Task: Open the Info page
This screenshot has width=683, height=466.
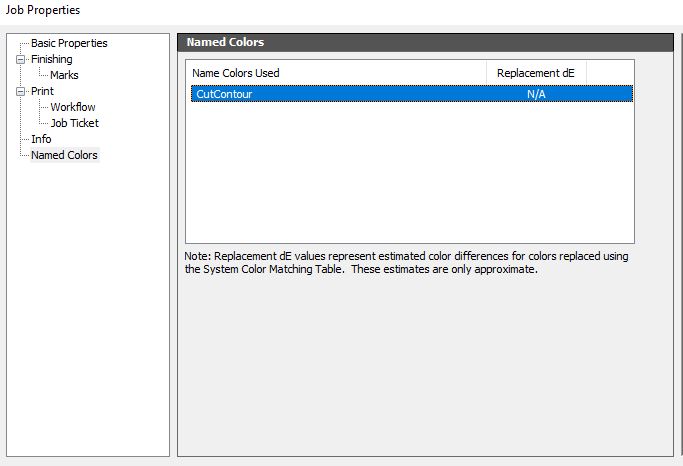Action: (41, 139)
